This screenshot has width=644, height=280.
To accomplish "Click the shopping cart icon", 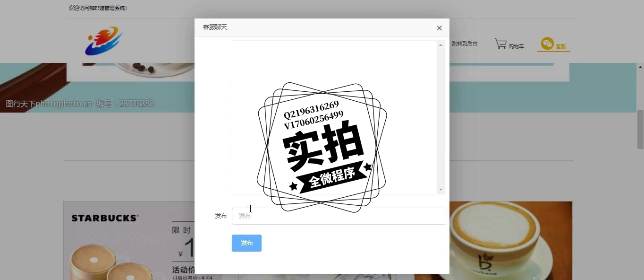I will (500, 44).
